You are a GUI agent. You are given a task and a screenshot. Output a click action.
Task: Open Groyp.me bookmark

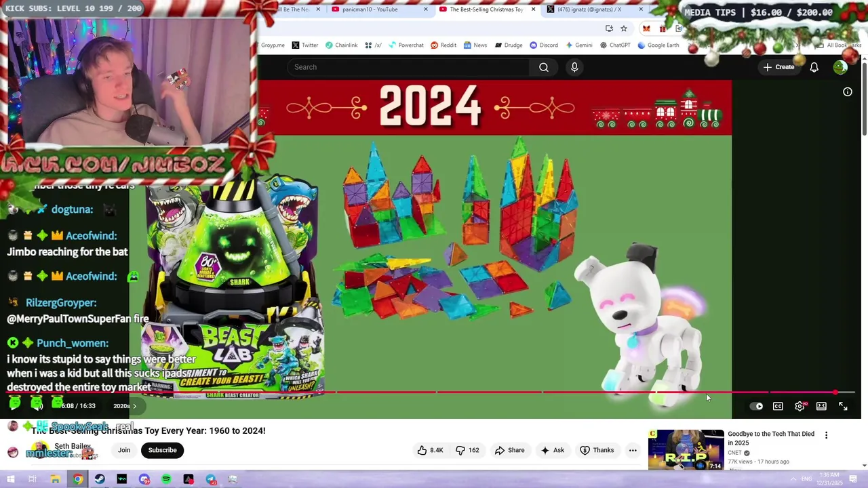pos(273,45)
